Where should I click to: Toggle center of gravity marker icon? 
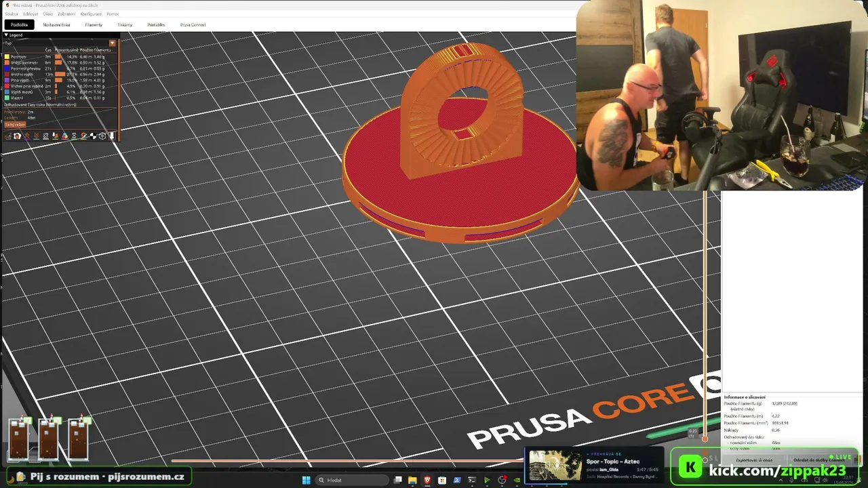tap(94, 136)
